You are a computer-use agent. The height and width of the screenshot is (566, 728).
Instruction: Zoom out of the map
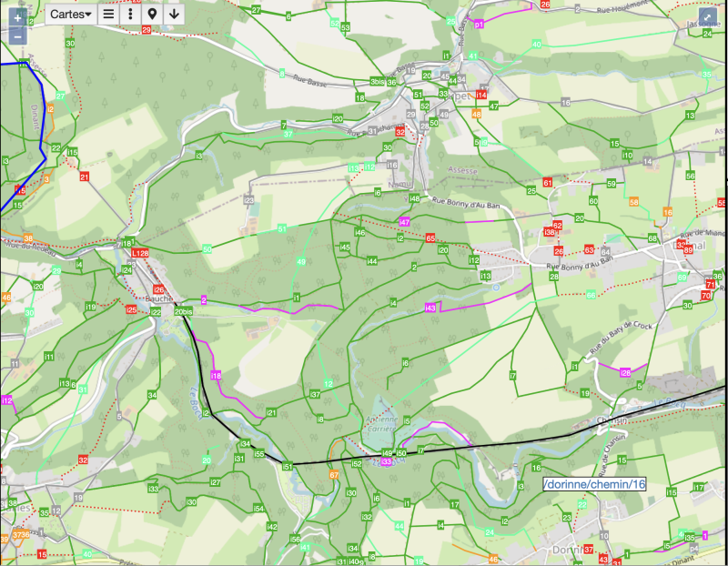coord(18,37)
